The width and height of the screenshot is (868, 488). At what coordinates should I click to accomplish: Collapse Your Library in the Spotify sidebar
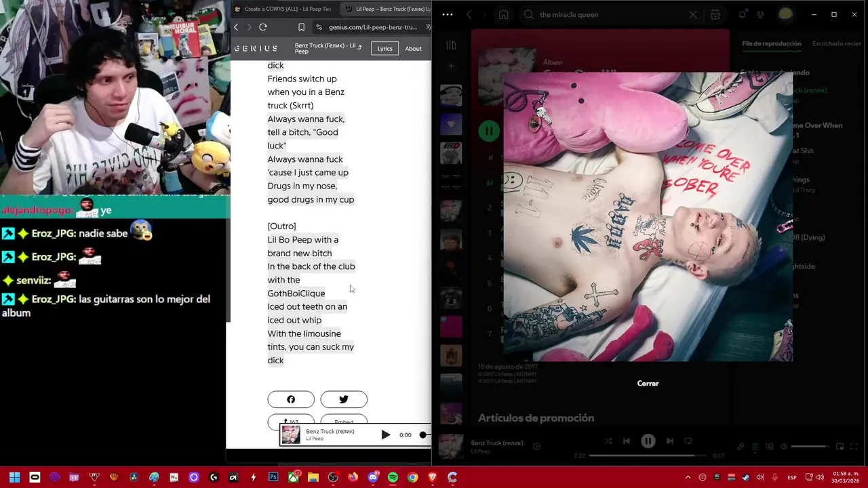pos(451,45)
